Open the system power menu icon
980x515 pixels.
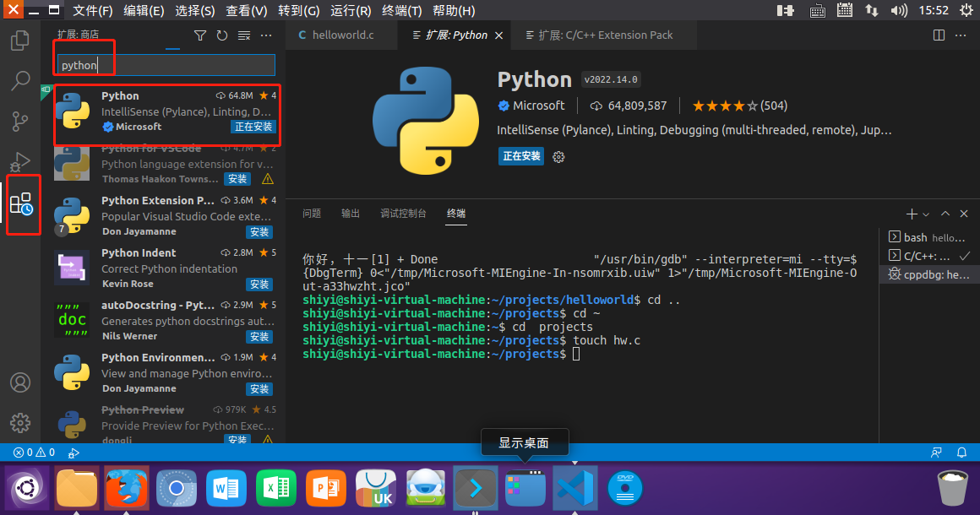966,11
